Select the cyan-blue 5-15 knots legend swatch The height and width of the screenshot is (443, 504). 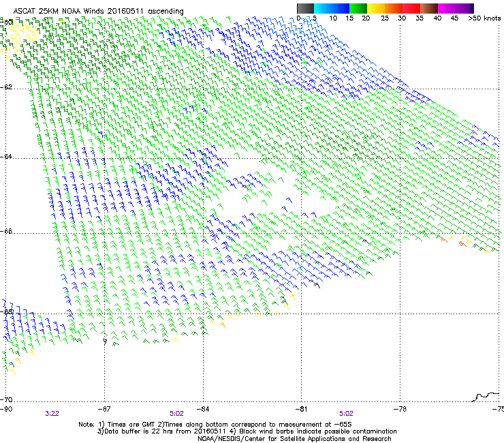pos(332,8)
